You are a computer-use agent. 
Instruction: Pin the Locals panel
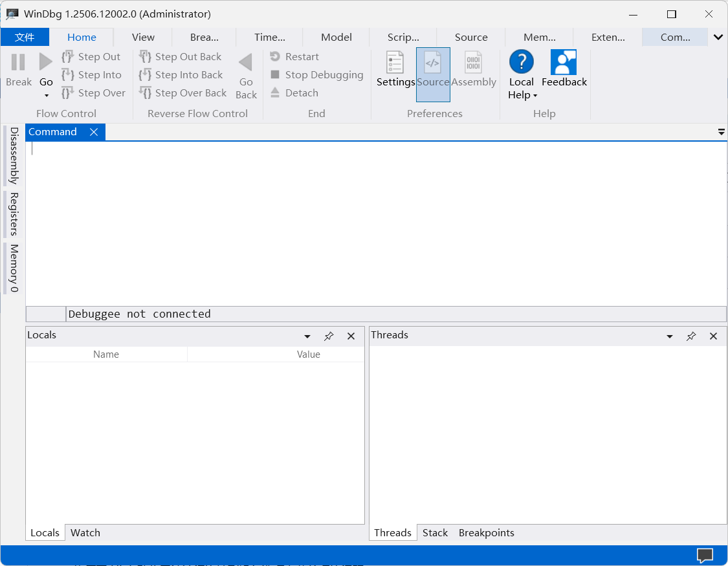click(x=329, y=336)
